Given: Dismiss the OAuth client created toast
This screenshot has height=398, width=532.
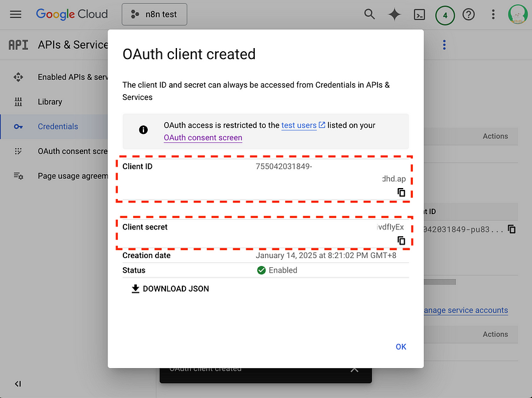Looking at the screenshot, I should tap(354, 370).
